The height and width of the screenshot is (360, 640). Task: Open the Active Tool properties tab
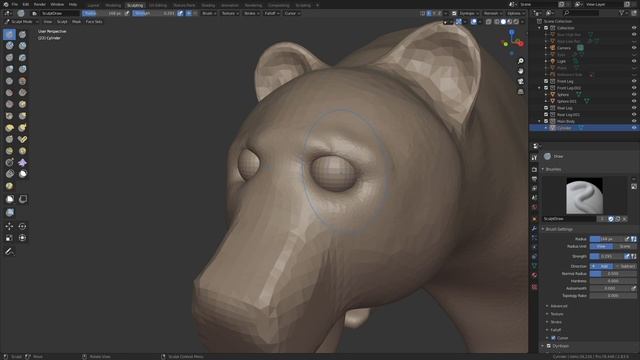534,158
